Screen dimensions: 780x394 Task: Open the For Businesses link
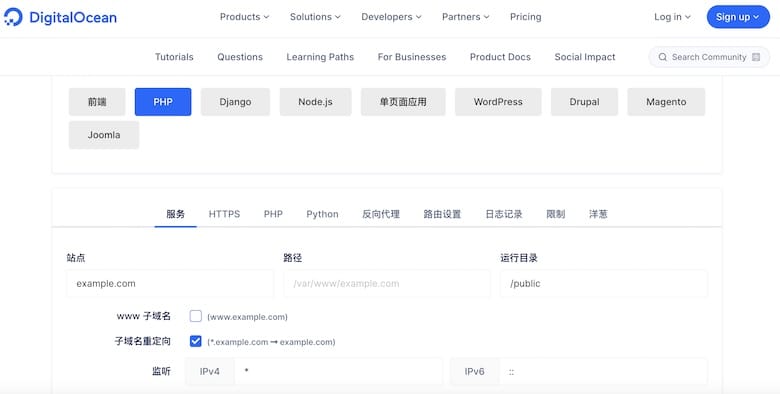[412, 57]
